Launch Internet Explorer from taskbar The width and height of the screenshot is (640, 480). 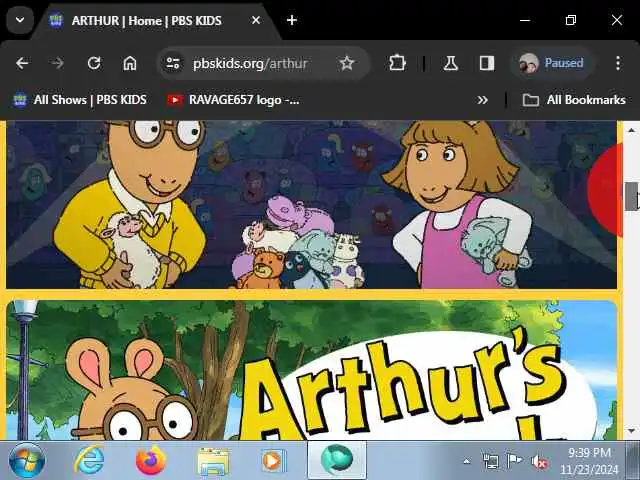pyautogui.click(x=89, y=460)
